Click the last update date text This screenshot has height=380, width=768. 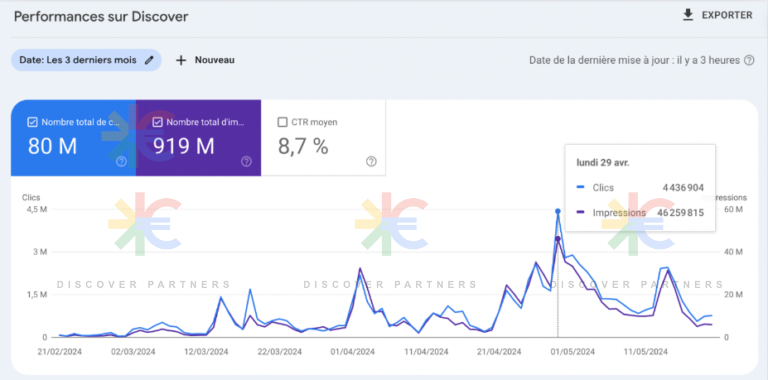(x=634, y=61)
